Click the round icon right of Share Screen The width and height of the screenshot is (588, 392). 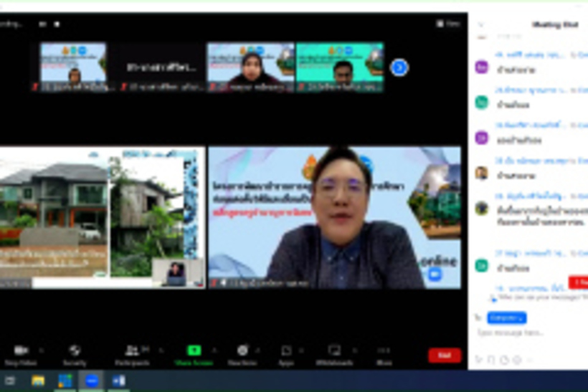pyautogui.click(x=242, y=350)
